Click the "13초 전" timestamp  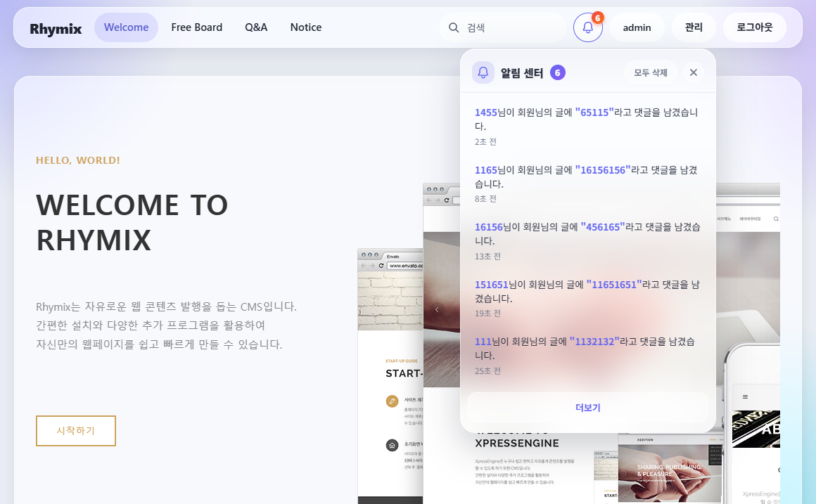[487, 257]
